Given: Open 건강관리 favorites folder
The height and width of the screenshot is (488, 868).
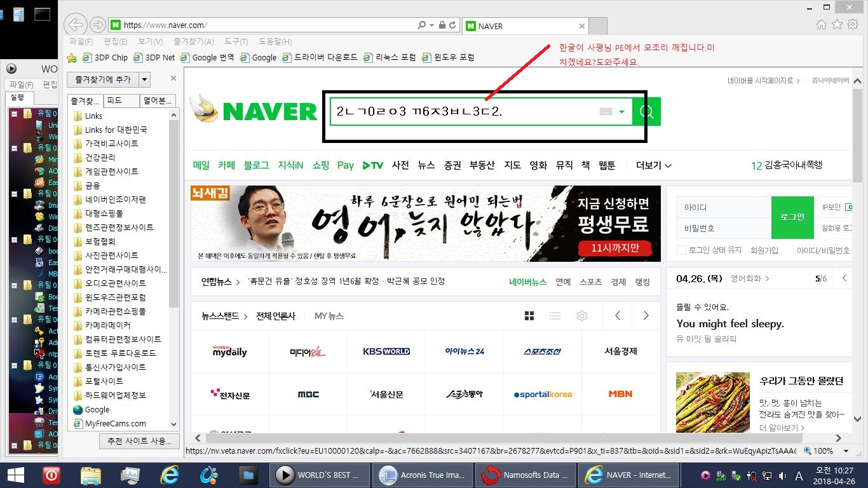Looking at the screenshot, I should pos(101,158).
